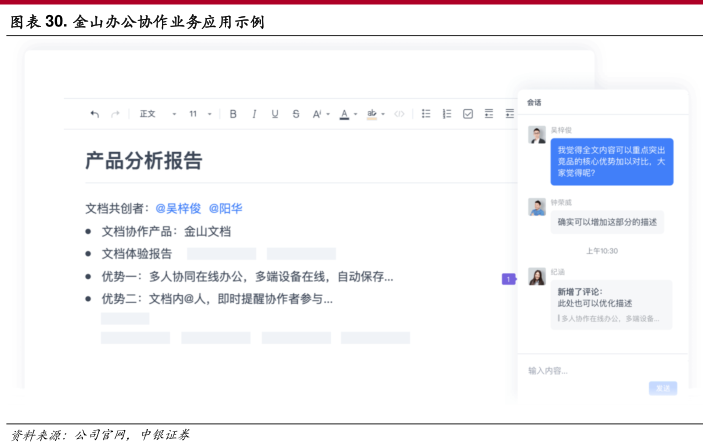703x445 pixels.
Task: Insert a numbered list
Action: click(447, 114)
